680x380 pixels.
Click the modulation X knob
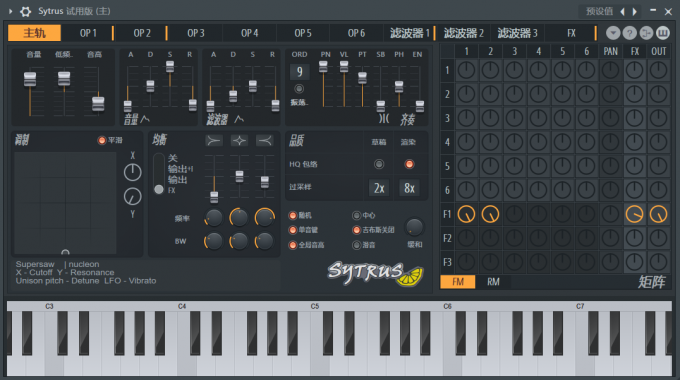[133, 173]
